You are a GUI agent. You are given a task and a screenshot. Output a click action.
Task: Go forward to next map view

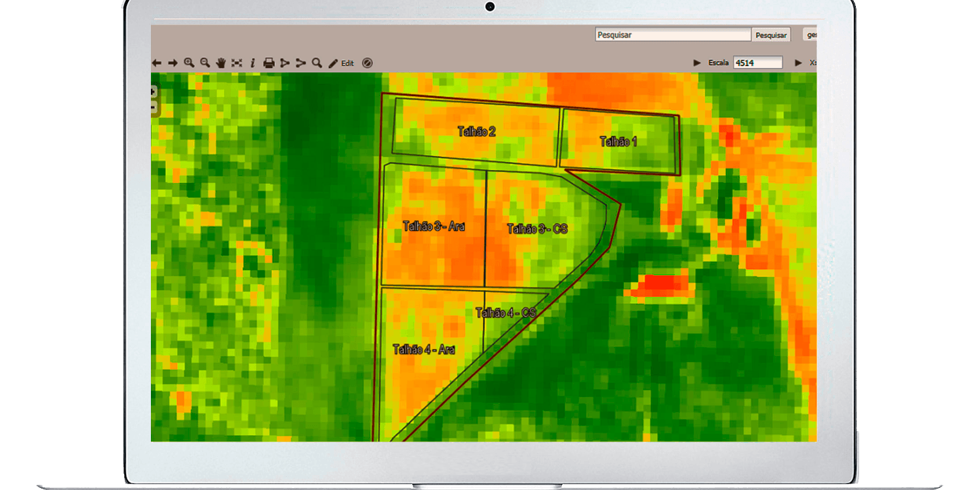[172, 63]
